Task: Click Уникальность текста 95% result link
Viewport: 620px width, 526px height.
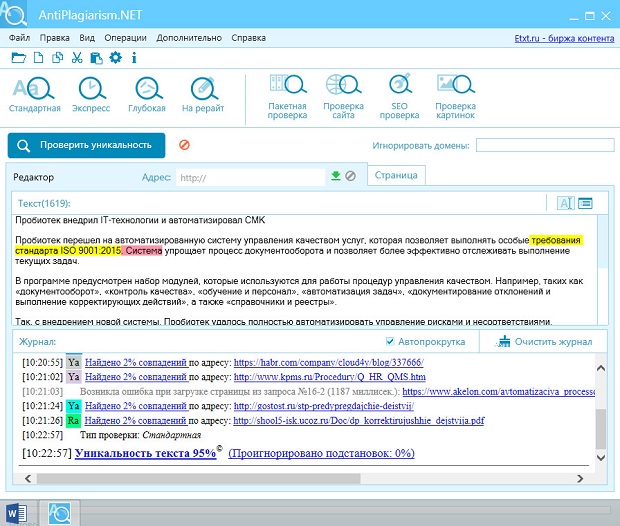Action: tap(146, 453)
